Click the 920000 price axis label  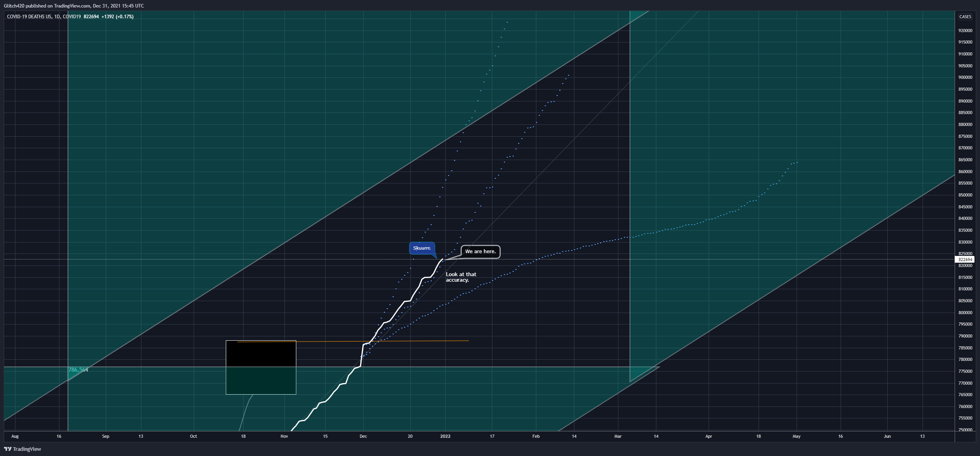965,31
